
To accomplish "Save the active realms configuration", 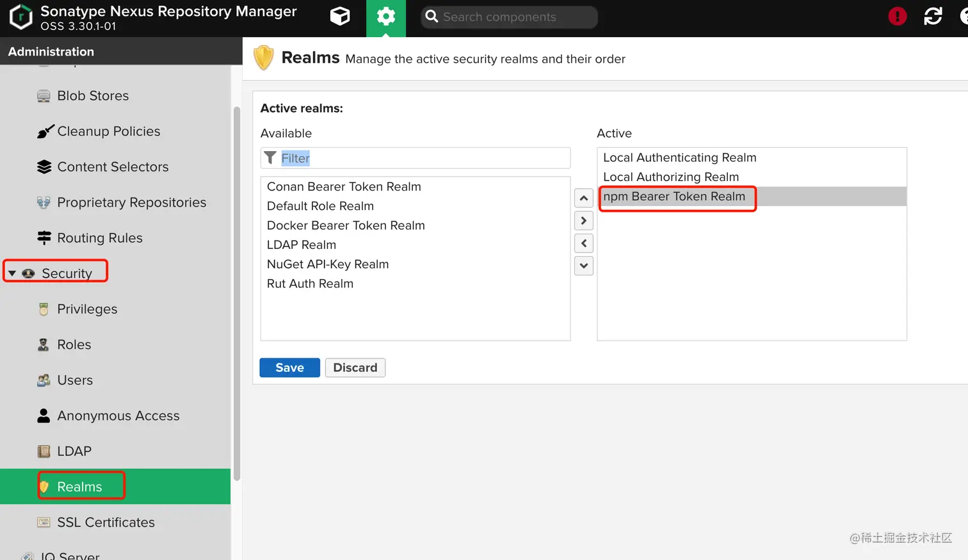I will pyautogui.click(x=289, y=368).
